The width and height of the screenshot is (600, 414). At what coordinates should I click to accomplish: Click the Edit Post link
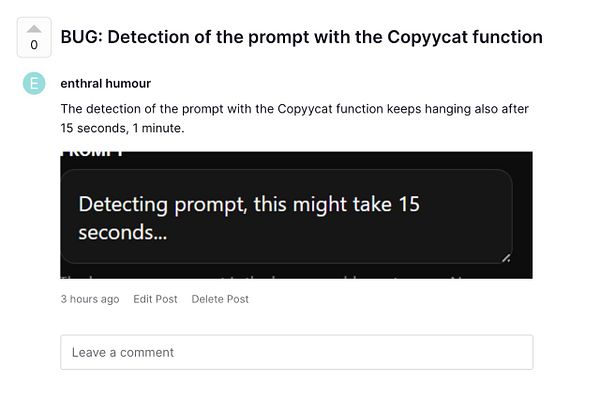[x=155, y=299]
